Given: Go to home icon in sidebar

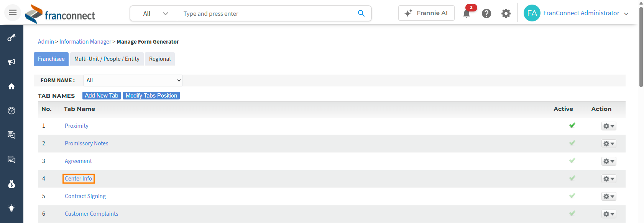Looking at the screenshot, I should click(11, 86).
